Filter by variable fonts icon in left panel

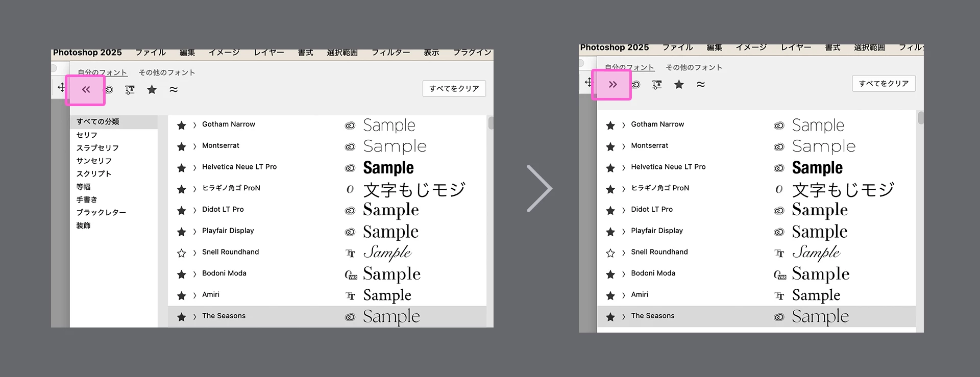point(130,90)
